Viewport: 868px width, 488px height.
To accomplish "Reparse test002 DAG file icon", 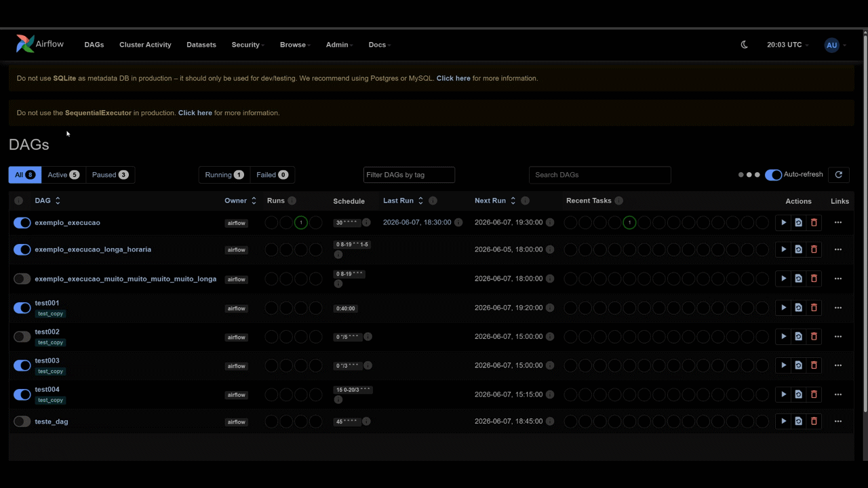I will [799, 336].
